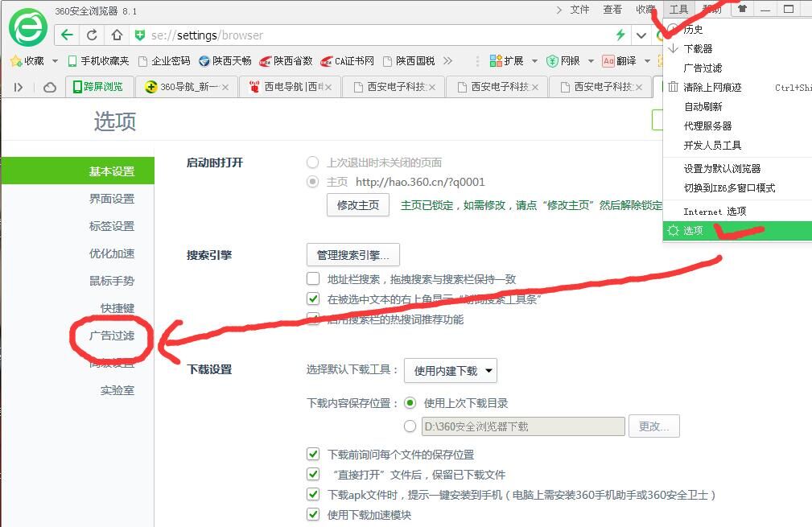Choose 清除上网痕迹 from the tools menu

pyautogui.click(x=712, y=87)
